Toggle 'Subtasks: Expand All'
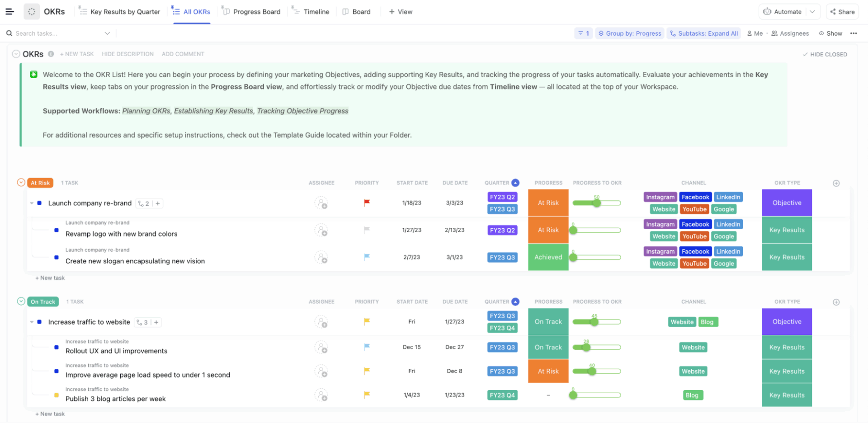The height and width of the screenshot is (423, 868). point(703,33)
